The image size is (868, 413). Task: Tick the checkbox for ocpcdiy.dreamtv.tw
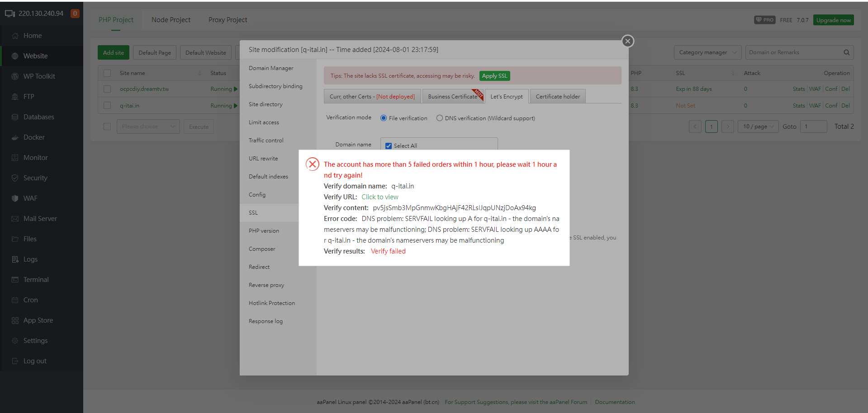point(107,89)
